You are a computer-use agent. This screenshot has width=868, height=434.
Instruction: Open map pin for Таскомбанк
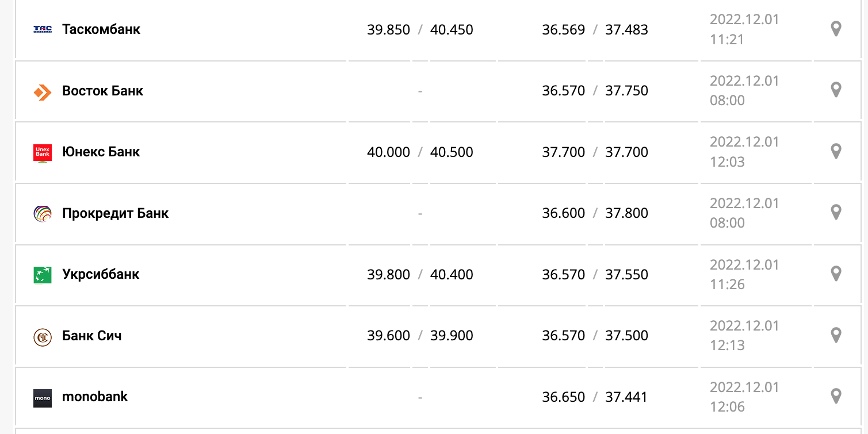coord(836,29)
